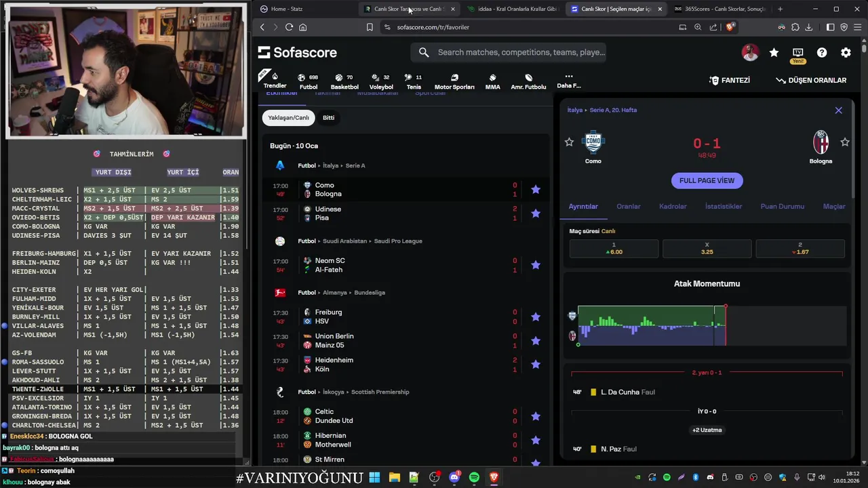Screen dimensions: 868x488
Task: Favorite the Como team in detail panel
Action: (569, 142)
